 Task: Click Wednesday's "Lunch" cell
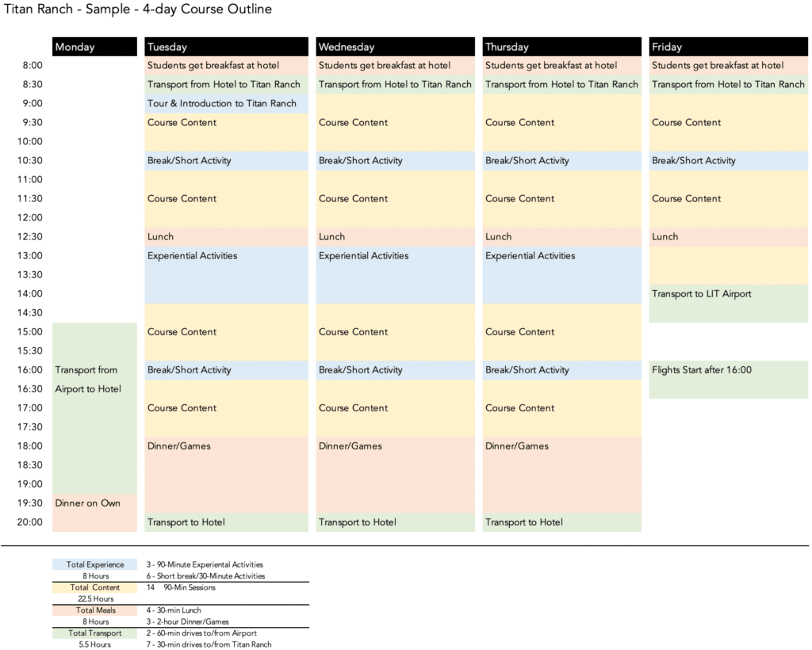click(395, 237)
